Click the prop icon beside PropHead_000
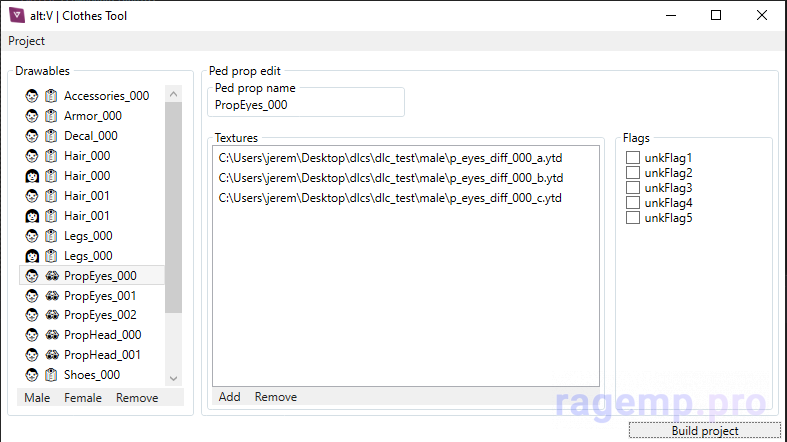The image size is (787, 442). (x=52, y=335)
